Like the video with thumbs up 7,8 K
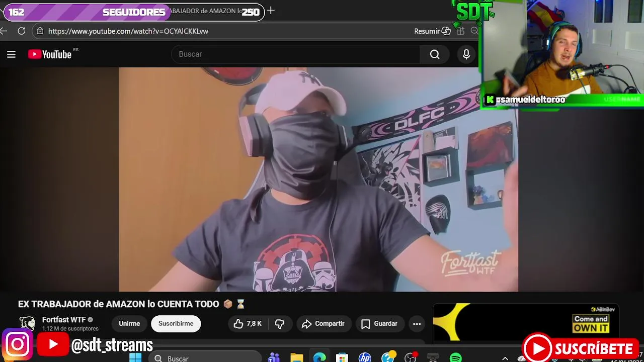The width and height of the screenshot is (644, 362). pos(248,324)
